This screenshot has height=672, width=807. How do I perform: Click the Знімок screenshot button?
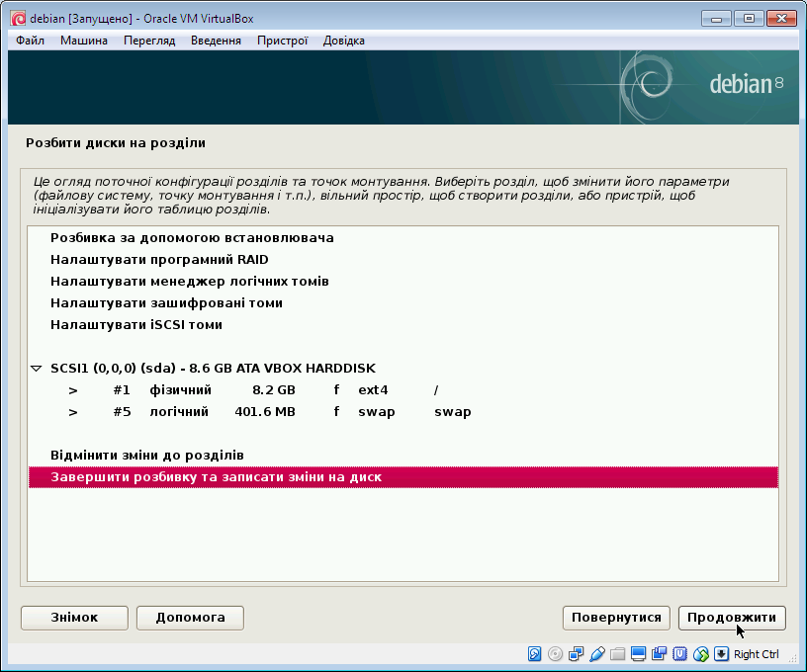[x=74, y=618]
